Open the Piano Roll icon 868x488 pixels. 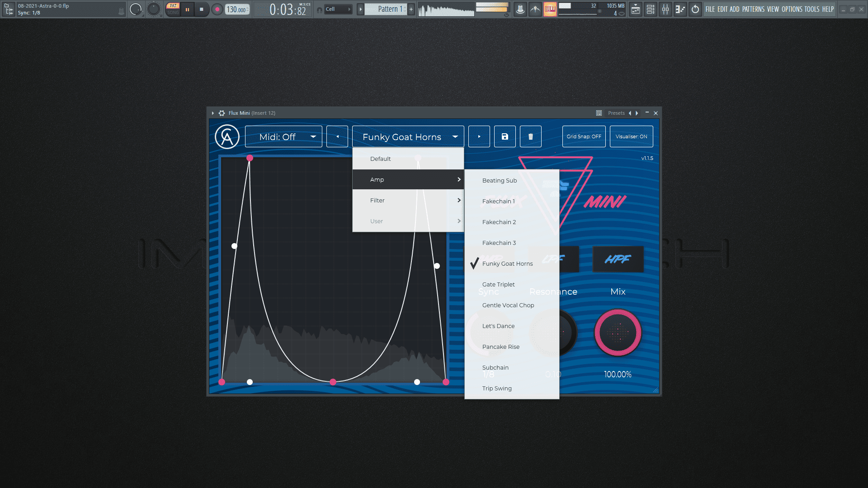(x=680, y=9)
